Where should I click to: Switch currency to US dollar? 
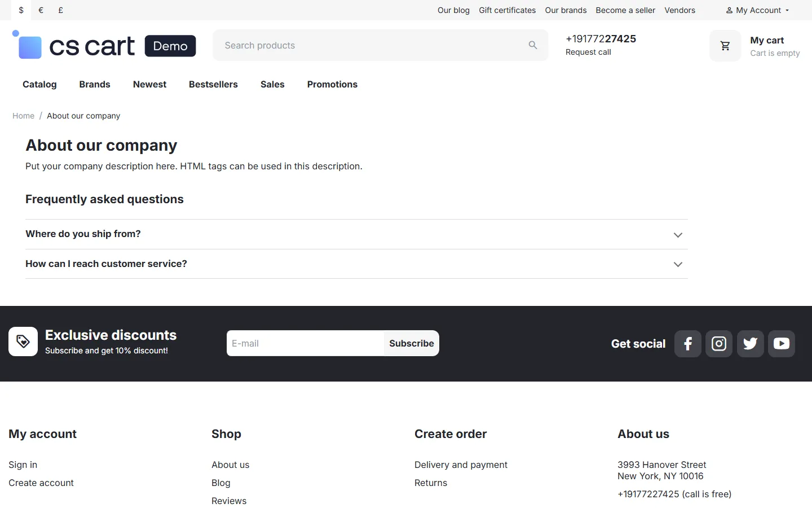pyautogui.click(x=21, y=10)
